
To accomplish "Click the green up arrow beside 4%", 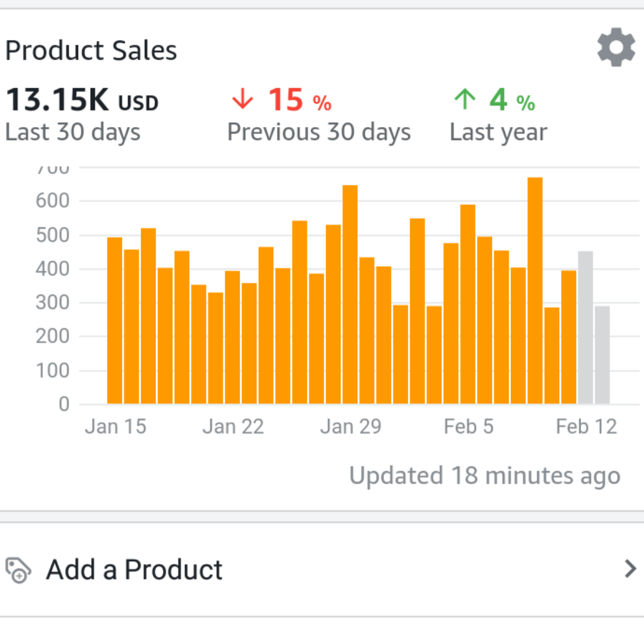I will coord(465,100).
